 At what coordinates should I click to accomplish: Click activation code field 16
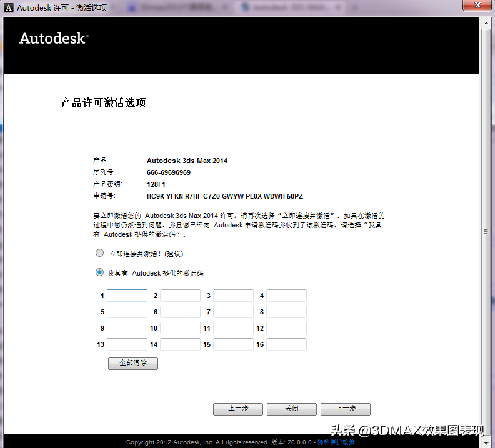point(286,344)
